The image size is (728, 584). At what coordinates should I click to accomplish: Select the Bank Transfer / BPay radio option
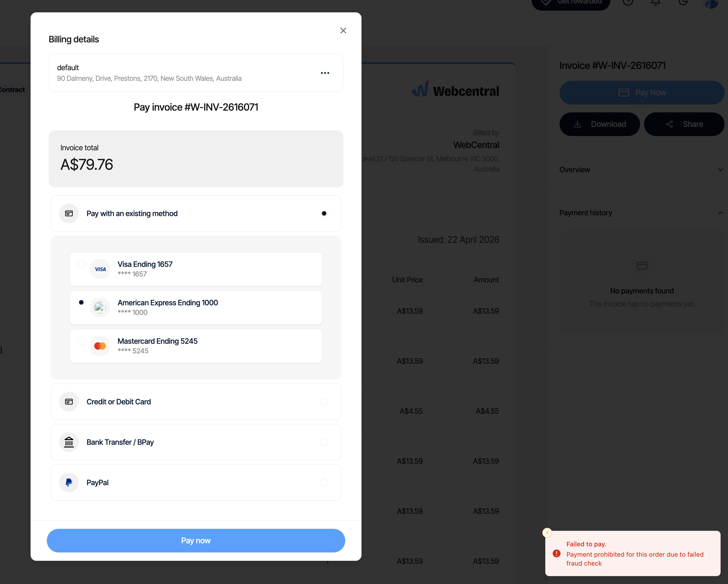coord(324,442)
